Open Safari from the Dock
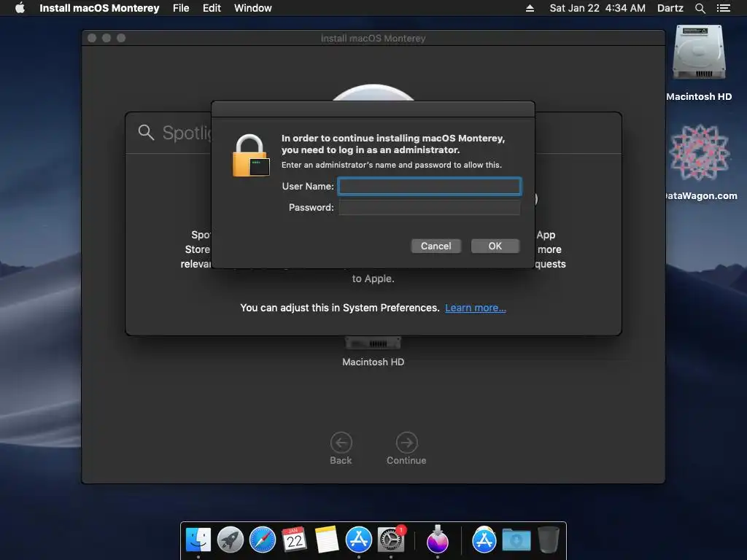Screen dimensions: 747x560 (263, 540)
